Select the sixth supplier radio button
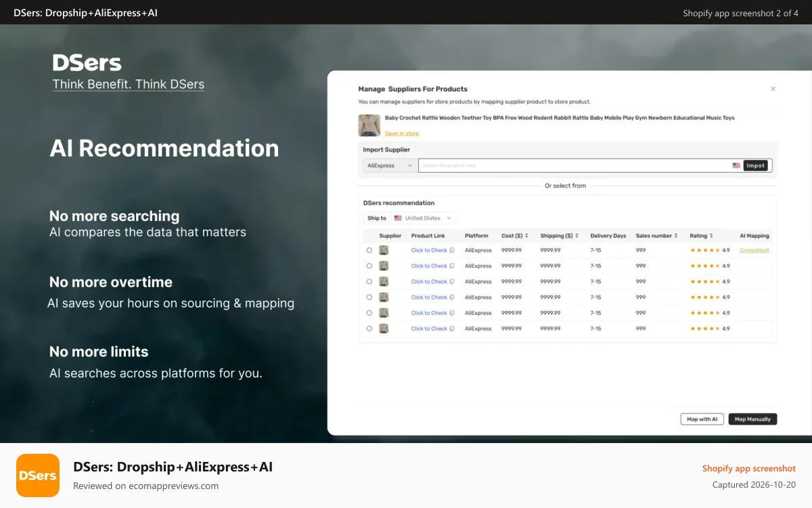 click(369, 329)
